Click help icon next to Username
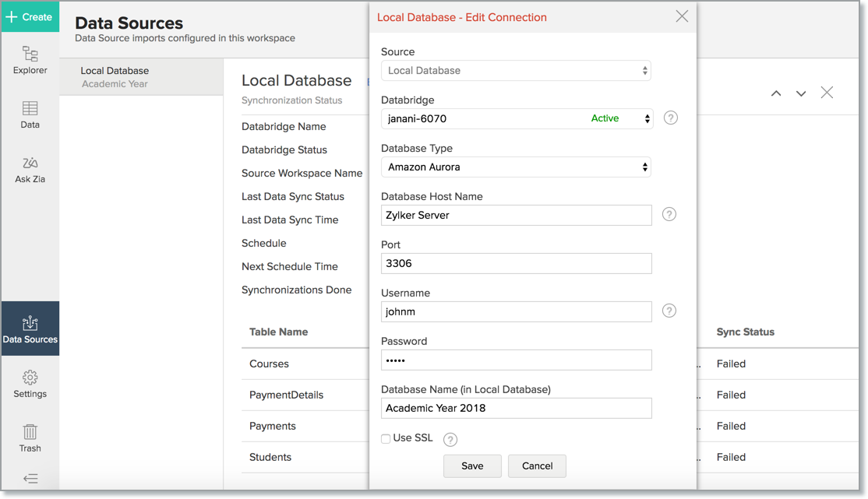Viewport: 868px width, 499px height. click(x=669, y=311)
